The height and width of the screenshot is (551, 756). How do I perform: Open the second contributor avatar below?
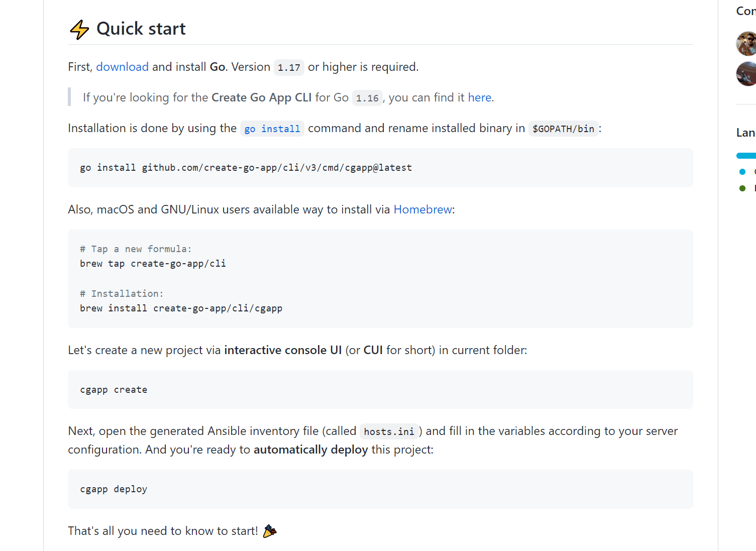746,74
